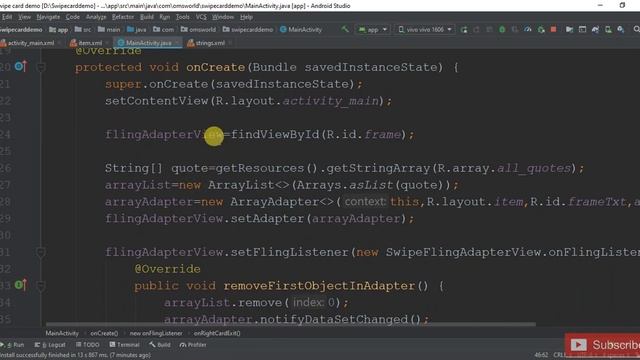Collapse the removeFirstObjectInAdapter fold marker

(41, 286)
